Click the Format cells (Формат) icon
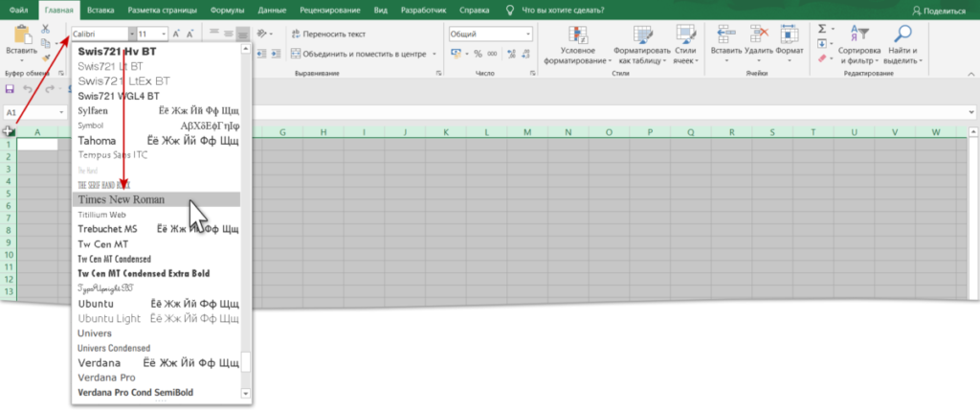 click(x=790, y=34)
